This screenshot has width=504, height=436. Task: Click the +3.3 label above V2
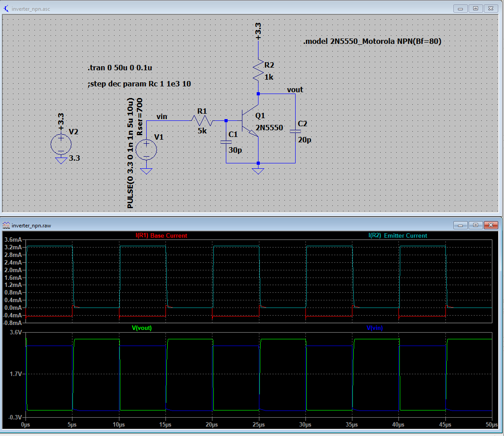(61, 122)
